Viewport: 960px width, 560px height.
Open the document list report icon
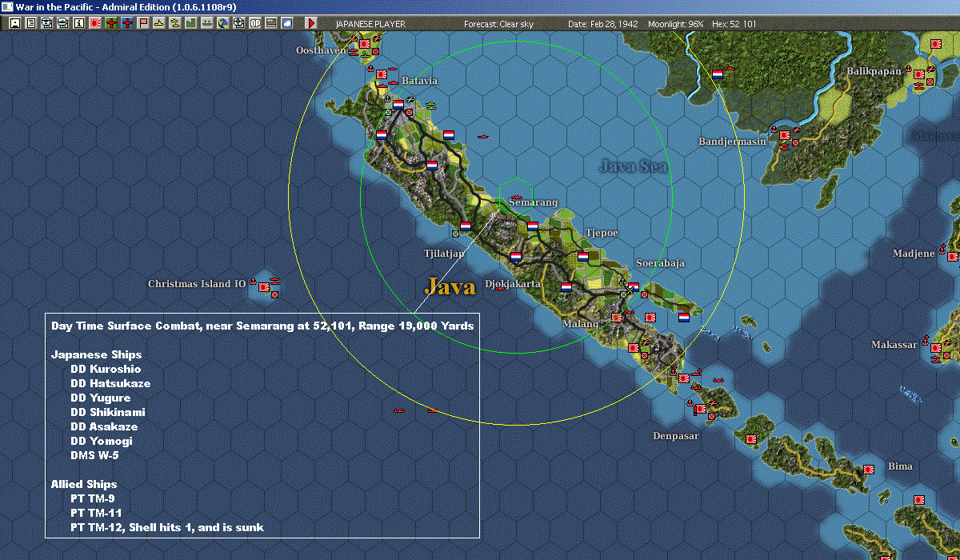tap(30, 23)
